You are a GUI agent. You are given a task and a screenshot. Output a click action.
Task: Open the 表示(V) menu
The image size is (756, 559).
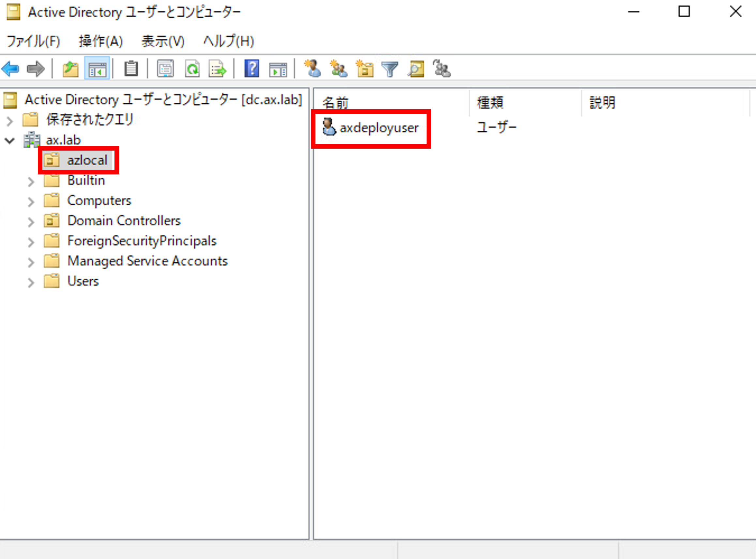[x=163, y=41]
